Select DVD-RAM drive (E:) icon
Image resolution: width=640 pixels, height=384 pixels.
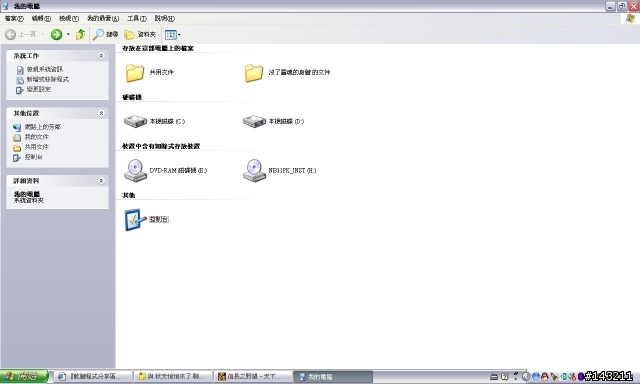135,171
